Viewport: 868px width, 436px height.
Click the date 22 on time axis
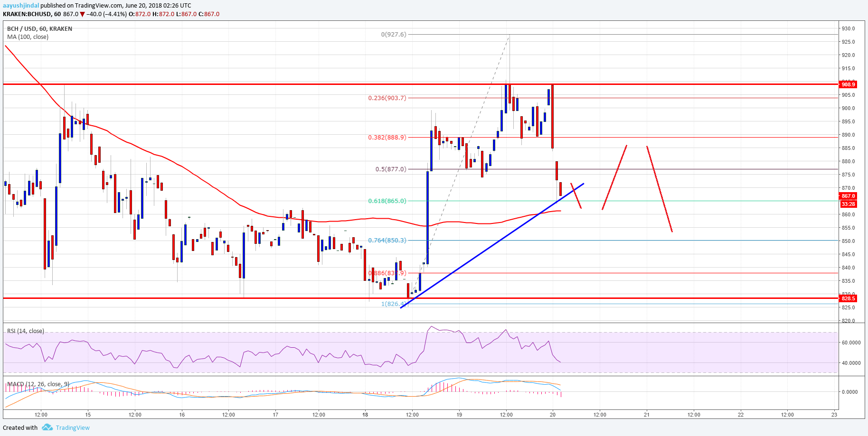pos(740,415)
